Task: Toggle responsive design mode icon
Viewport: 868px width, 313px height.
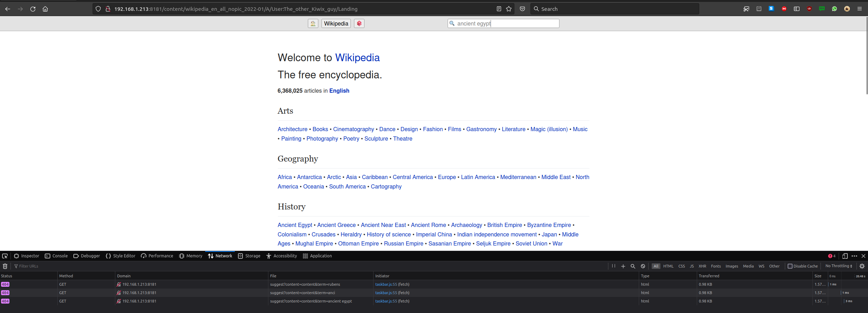Action: pyautogui.click(x=845, y=256)
